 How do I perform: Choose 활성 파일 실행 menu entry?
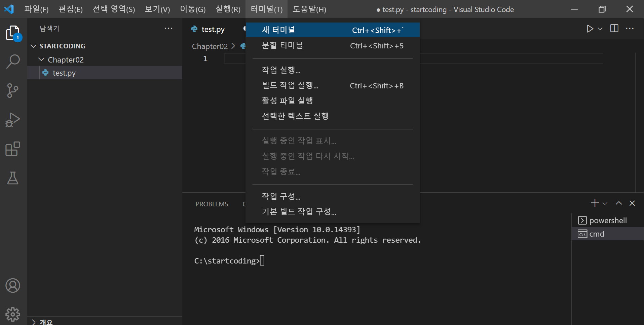[x=333, y=100]
